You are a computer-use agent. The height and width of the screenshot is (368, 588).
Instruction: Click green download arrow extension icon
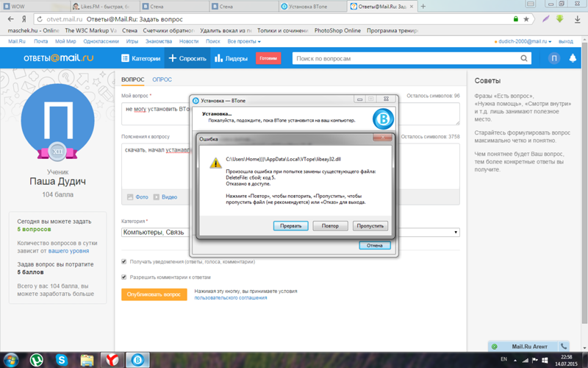click(560, 19)
